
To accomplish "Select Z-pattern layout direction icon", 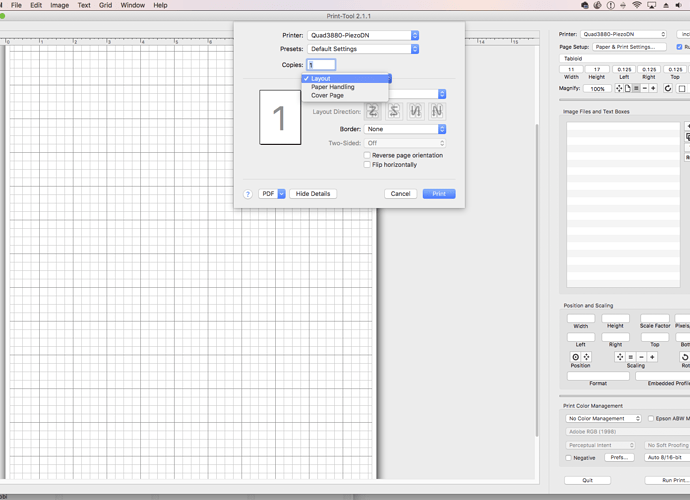I will (x=372, y=111).
